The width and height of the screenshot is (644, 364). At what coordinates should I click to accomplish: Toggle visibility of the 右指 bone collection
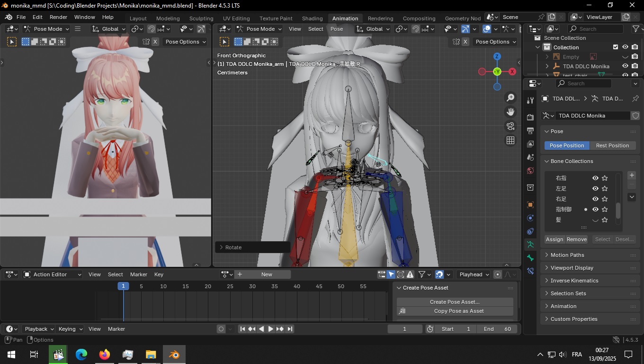click(595, 178)
